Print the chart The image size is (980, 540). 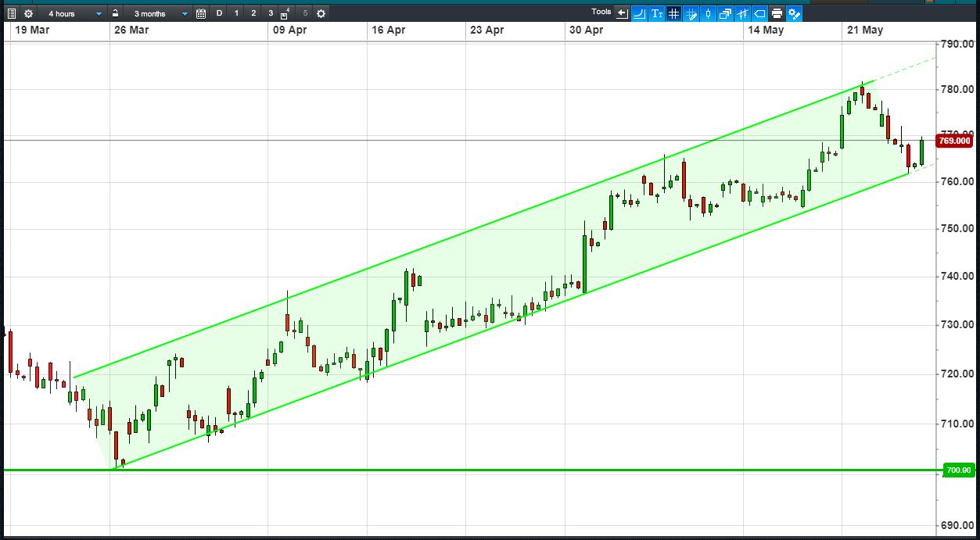pos(777,13)
